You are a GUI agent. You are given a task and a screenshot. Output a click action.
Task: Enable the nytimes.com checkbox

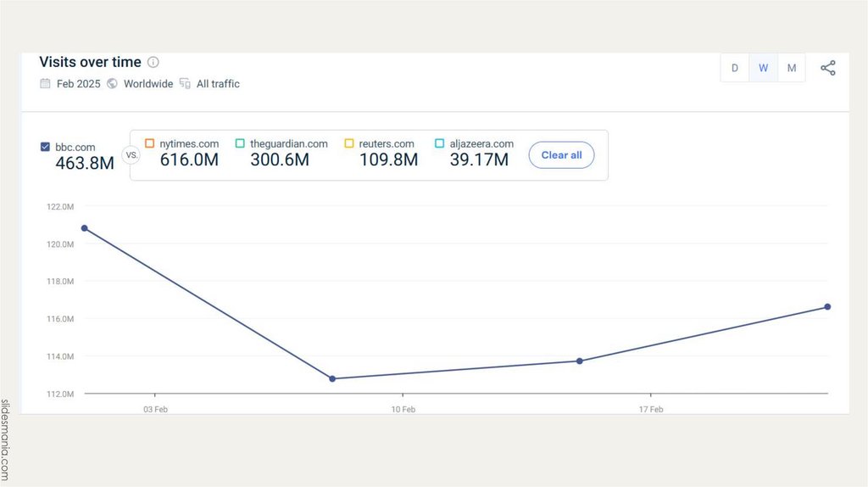[x=150, y=143]
